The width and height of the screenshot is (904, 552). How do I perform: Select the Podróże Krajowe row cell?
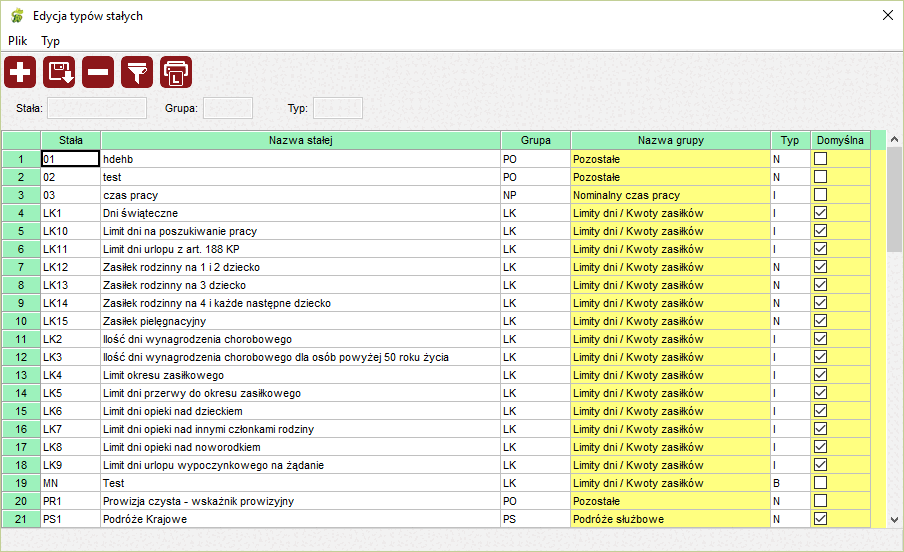coord(300,519)
